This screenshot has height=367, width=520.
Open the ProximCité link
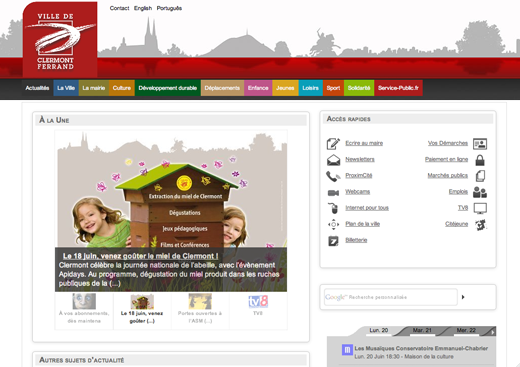coord(359,175)
